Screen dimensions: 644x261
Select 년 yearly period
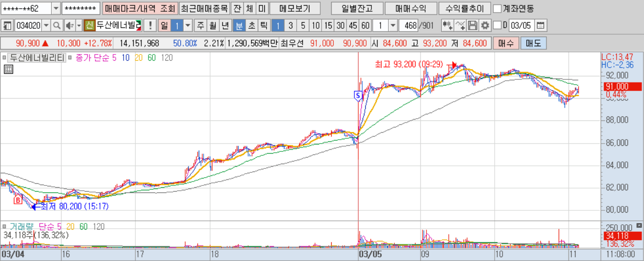(x=225, y=25)
